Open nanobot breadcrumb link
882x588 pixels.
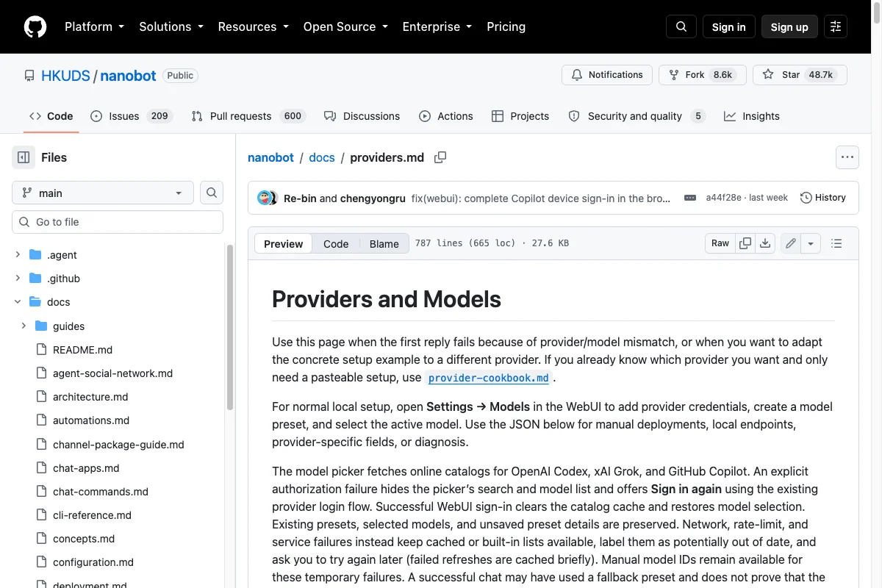(x=270, y=157)
